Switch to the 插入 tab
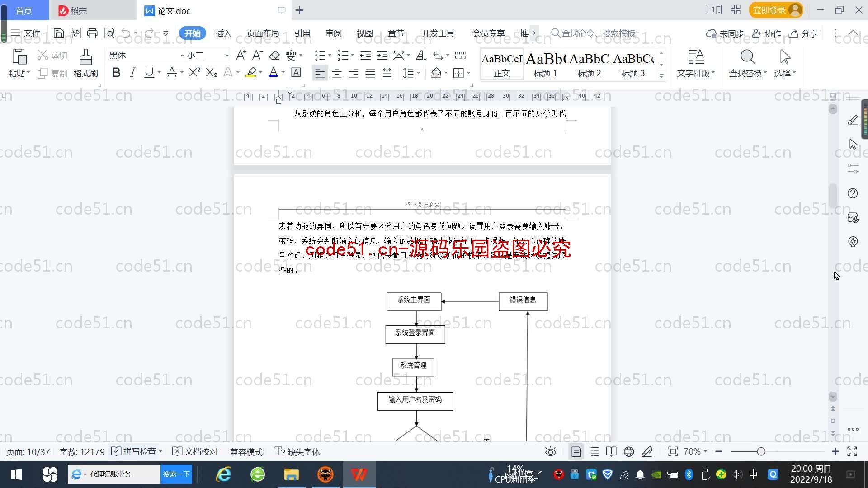 pos(223,33)
